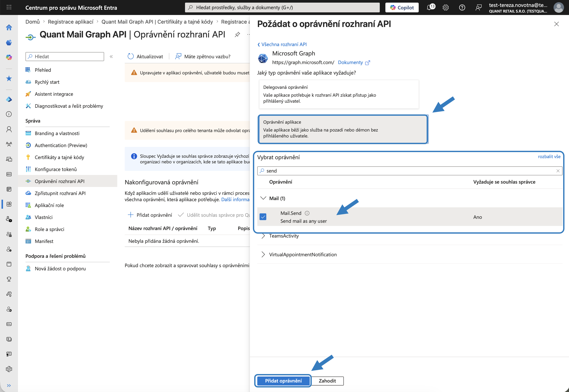Image resolution: width=569 pixels, height=392 pixels.
Task: Click the 'Registrace aplikací' breadcrumb
Action: click(71, 22)
